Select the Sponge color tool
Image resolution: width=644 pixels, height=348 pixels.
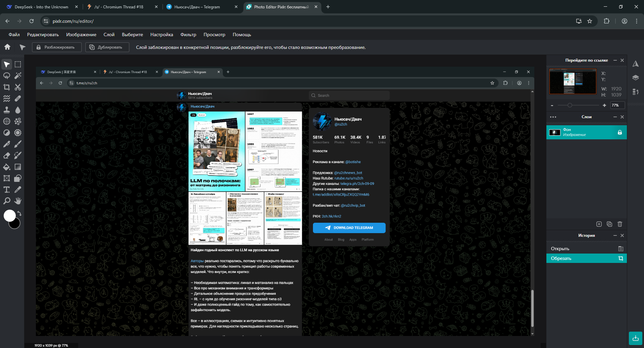(7, 121)
